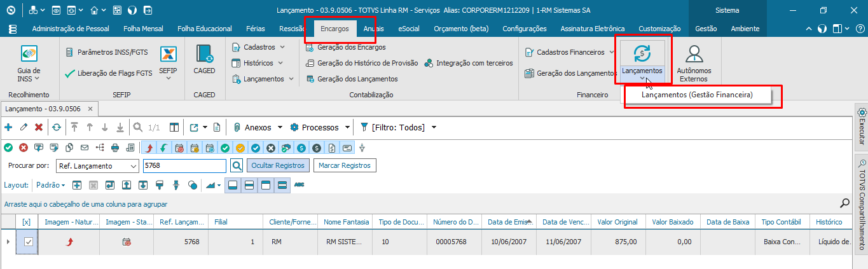The height and width of the screenshot is (269, 868).
Task: Click the refresh records icon
Action: click(x=57, y=127)
